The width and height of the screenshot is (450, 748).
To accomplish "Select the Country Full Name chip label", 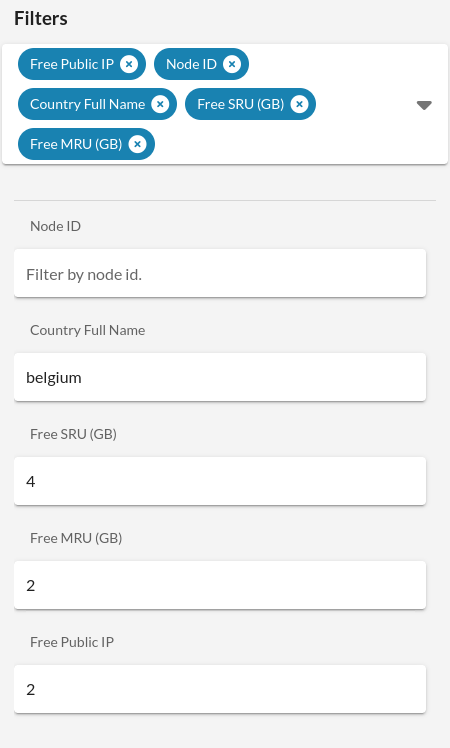I will tap(87, 104).
